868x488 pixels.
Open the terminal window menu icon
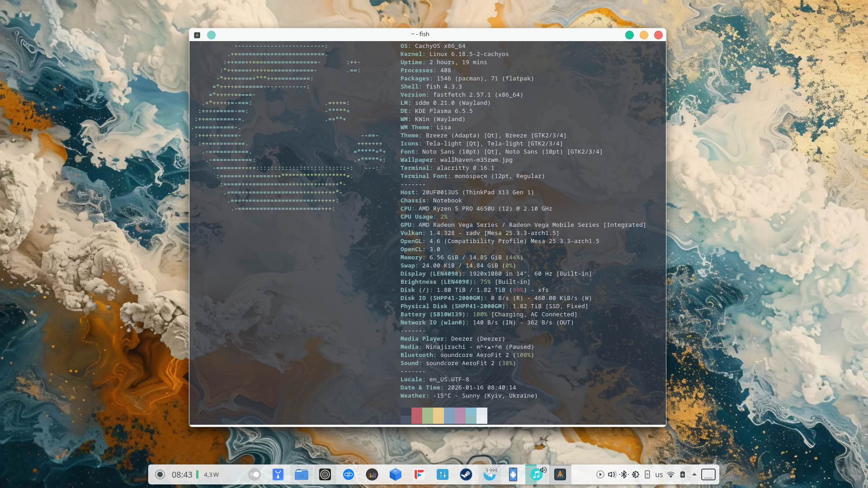pos(197,35)
